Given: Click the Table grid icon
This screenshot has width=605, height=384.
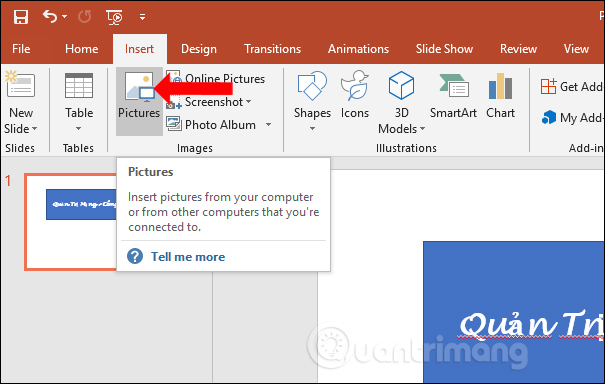Looking at the screenshot, I should click(79, 85).
